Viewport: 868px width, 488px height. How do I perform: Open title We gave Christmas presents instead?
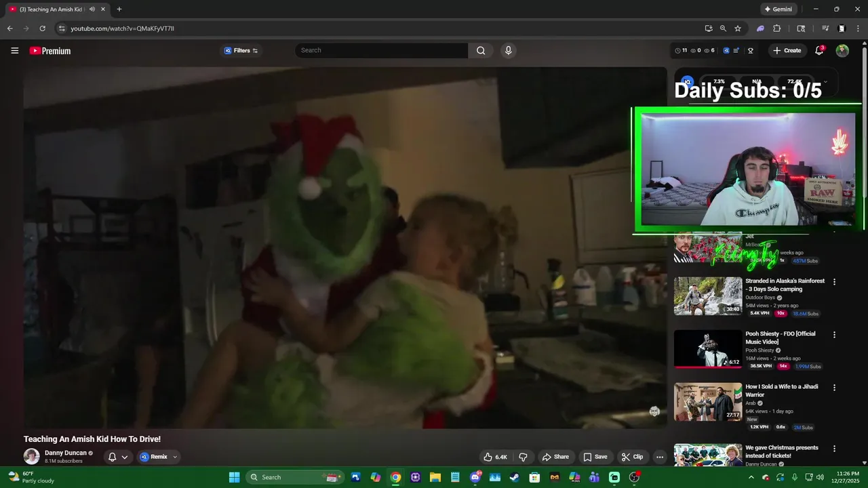pyautogui.click(x=781, y=451)
